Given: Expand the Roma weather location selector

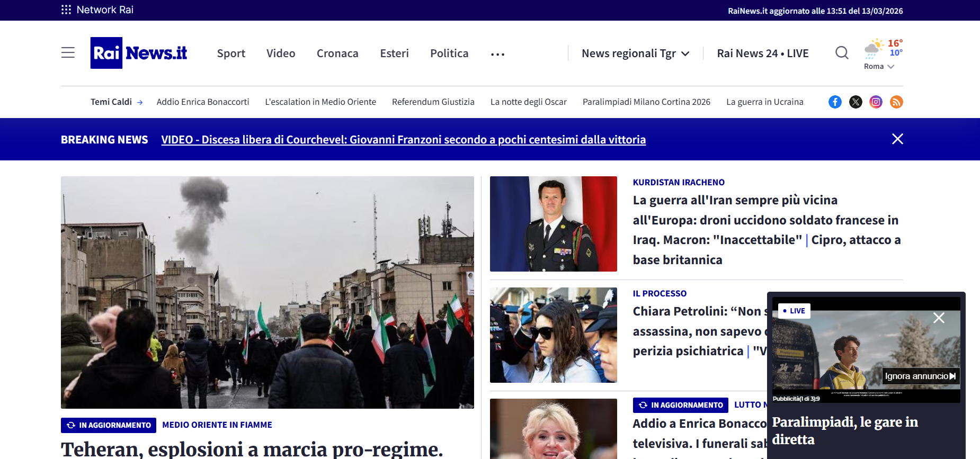Looking at the screenshot, I should (879, 67).
